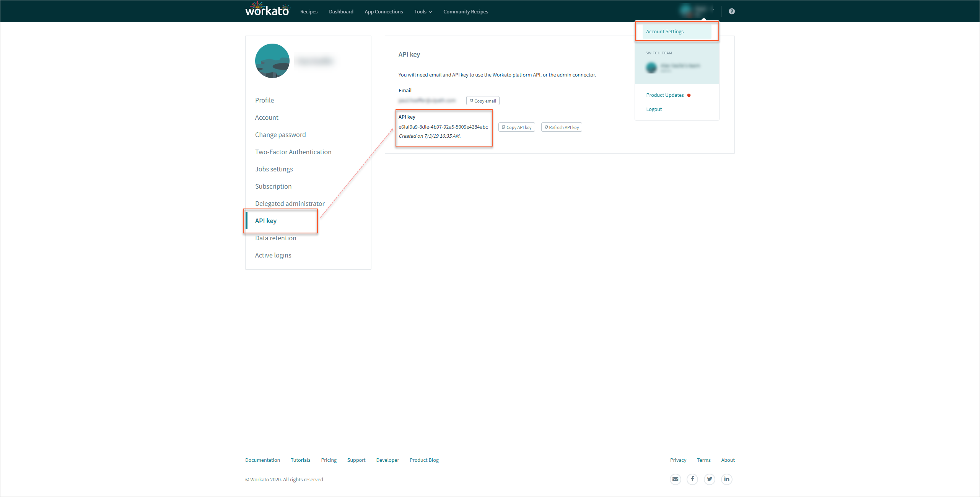
Task: Open the help question mark icon
Action: coord(731,11)
